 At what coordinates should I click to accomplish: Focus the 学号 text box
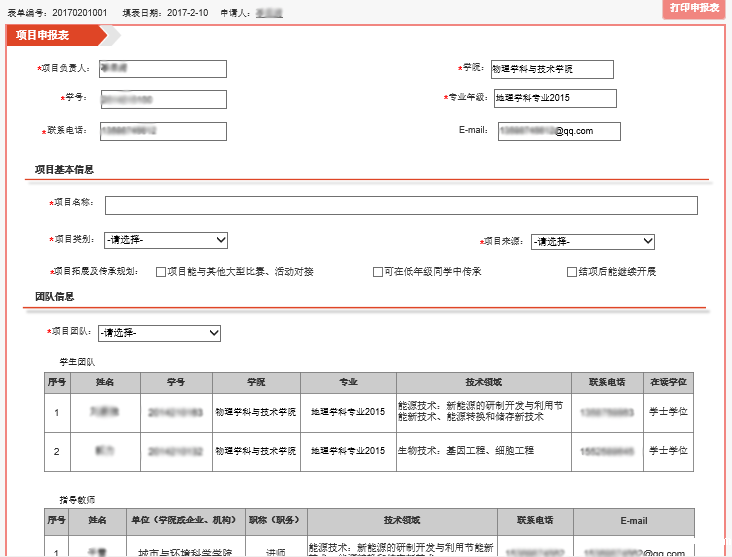tap(163, 100)
